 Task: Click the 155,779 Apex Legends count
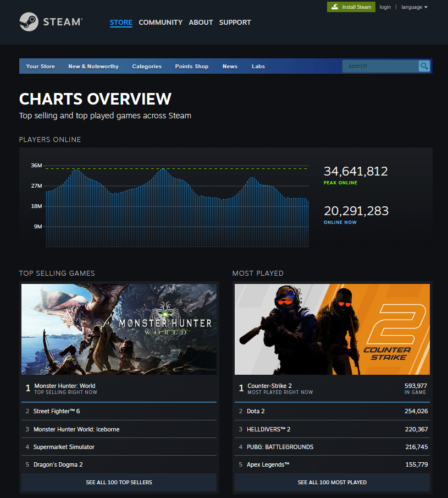(417, 464)
